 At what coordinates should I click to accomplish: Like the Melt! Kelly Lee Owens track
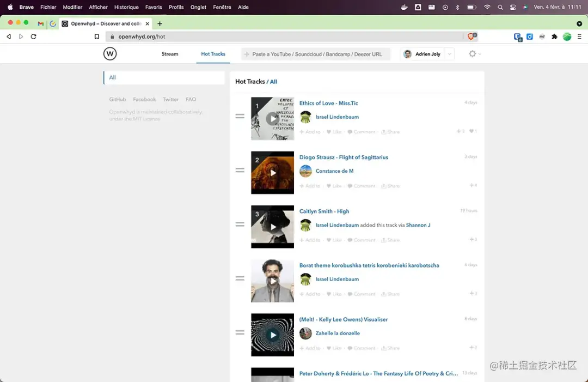(334, 348)
